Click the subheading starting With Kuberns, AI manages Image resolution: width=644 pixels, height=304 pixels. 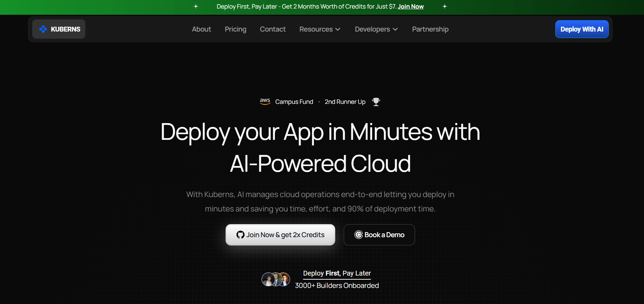[x=320, y=202]
